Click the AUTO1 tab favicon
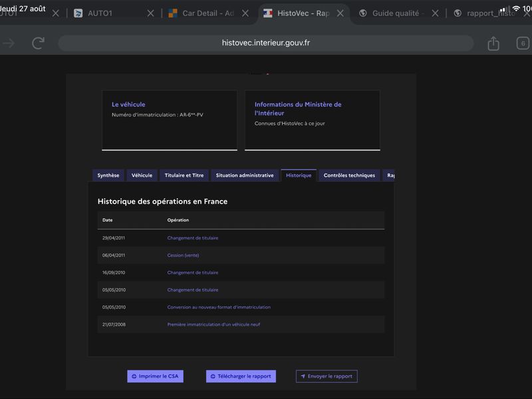The height and width of the screenshot is (399, 532). coord(78,13)
